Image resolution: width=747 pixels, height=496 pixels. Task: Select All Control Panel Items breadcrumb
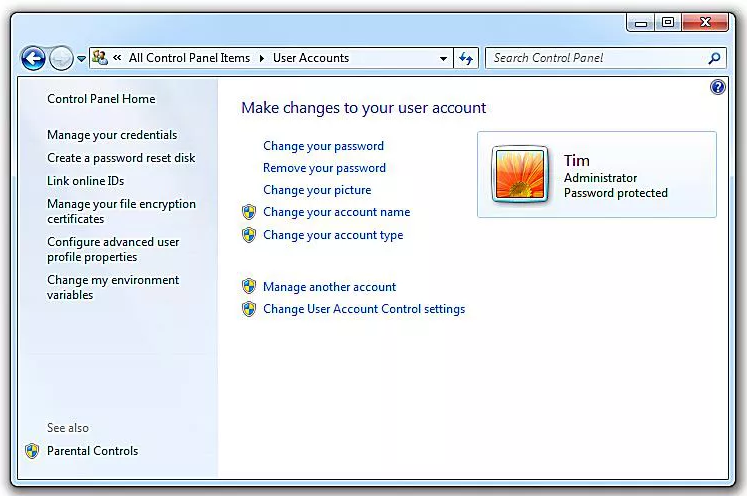pos(189,58)
